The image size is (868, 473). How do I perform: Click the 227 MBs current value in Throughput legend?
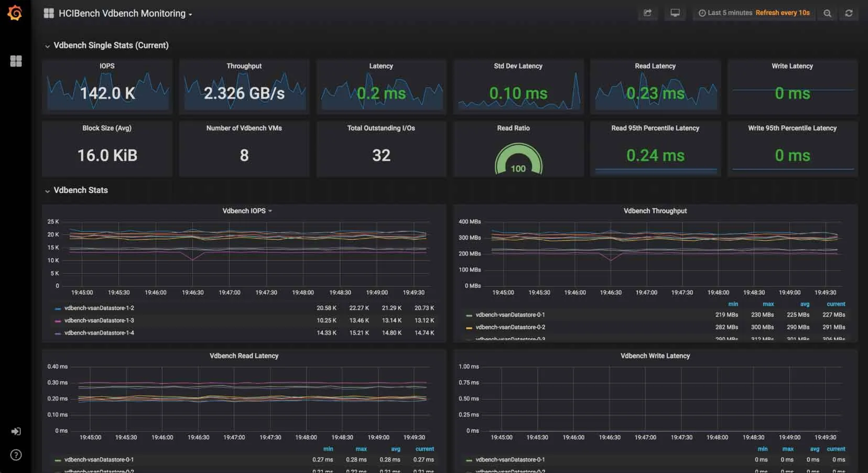click(833, 315)
